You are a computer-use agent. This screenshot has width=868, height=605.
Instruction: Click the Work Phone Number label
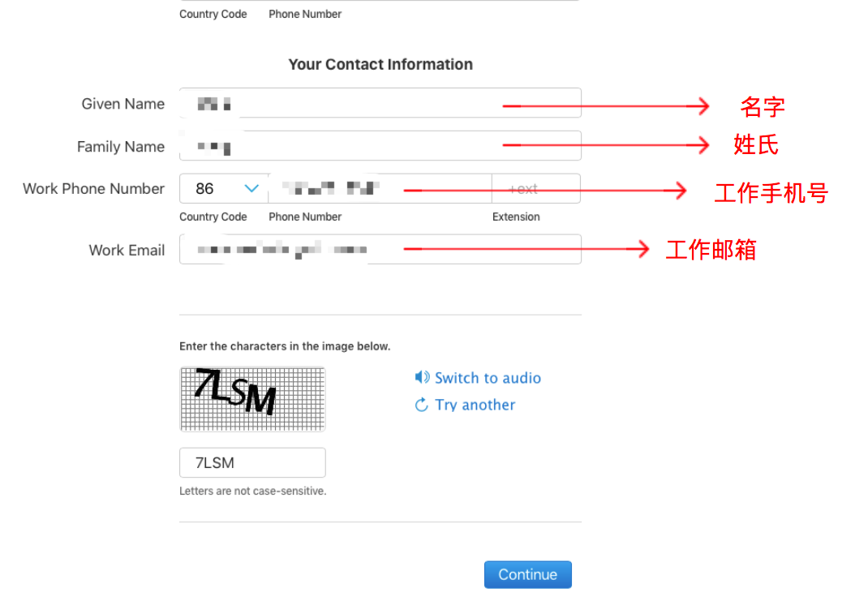[x=93, y=189]
